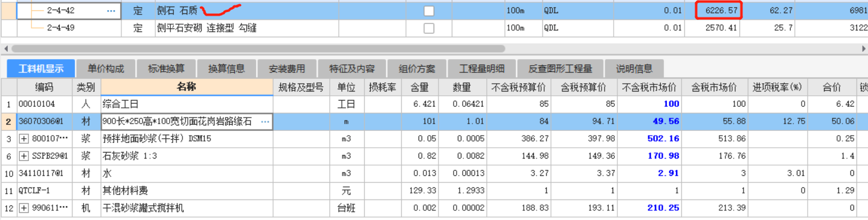
Task: Switch to the 特征及内容 tab
Action: [352, 68]
